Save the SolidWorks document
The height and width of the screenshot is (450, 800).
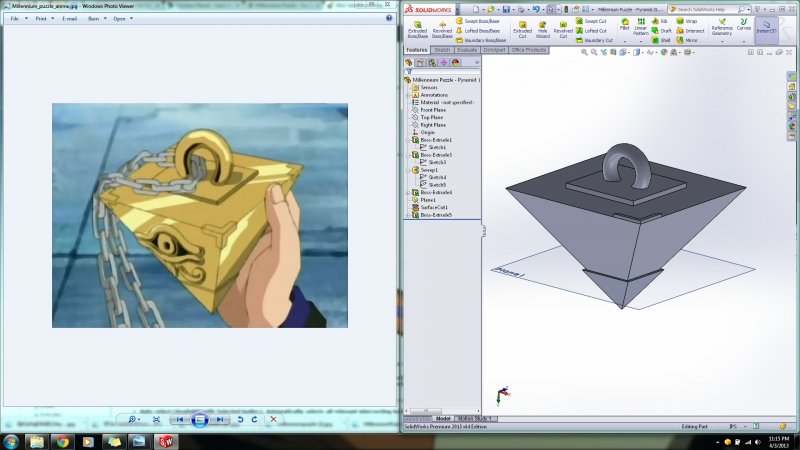506,9
